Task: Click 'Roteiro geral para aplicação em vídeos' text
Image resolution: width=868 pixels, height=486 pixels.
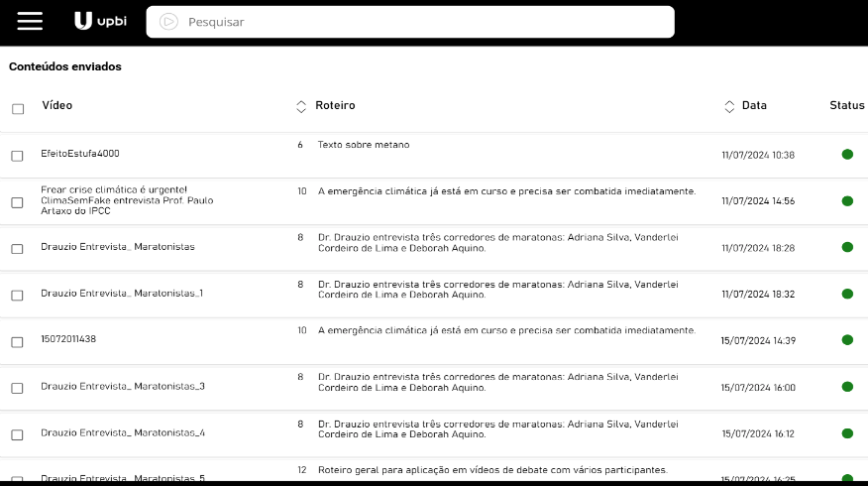Action: coord(492,470)
